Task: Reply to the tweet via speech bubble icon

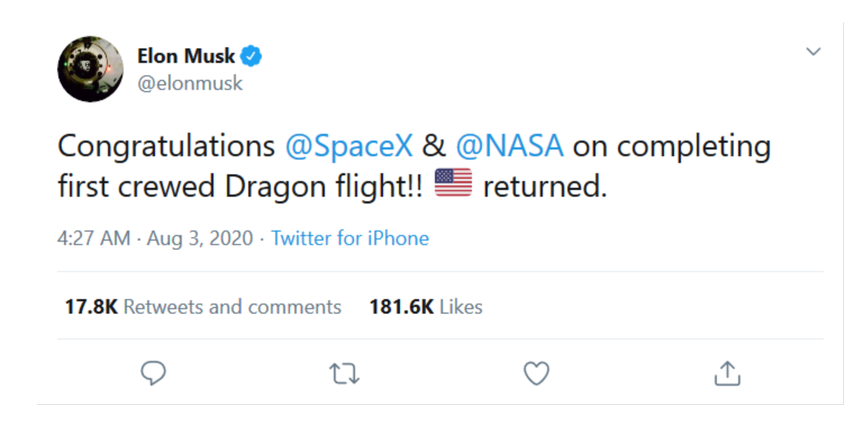Action: coord(153,374)
